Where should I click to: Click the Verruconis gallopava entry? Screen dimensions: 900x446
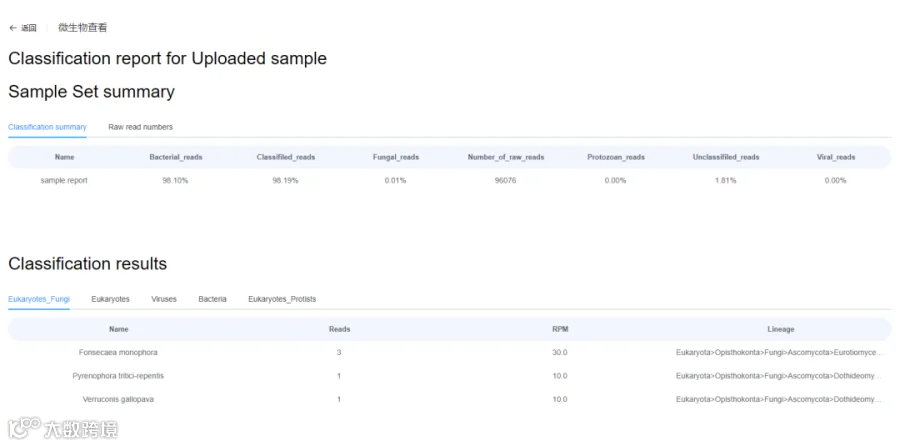click(x=118, y=399)
